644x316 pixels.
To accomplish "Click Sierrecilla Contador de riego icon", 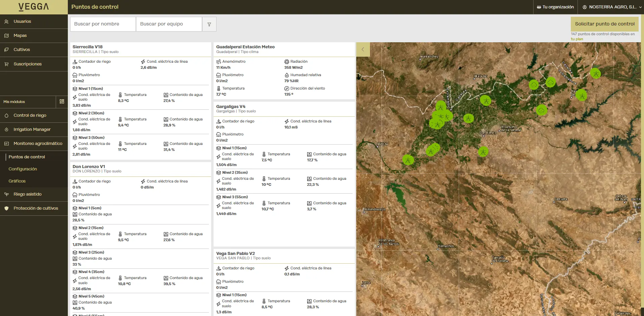I will coord(75,62).
